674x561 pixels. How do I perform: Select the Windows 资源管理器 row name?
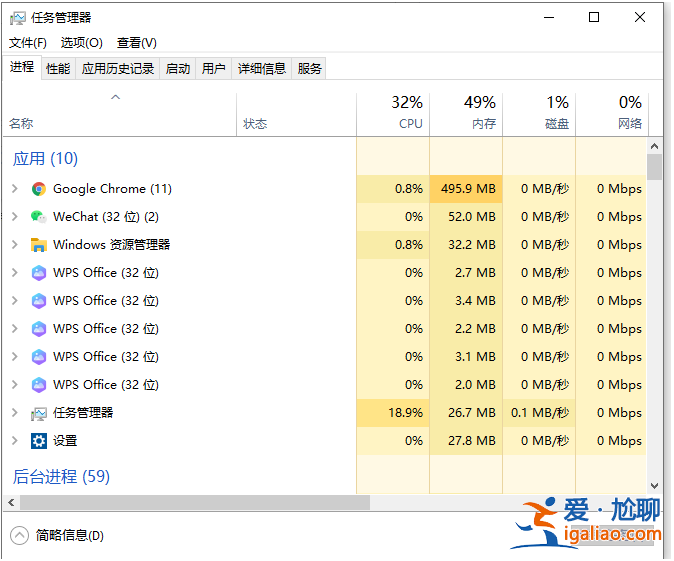pos(111,245)
